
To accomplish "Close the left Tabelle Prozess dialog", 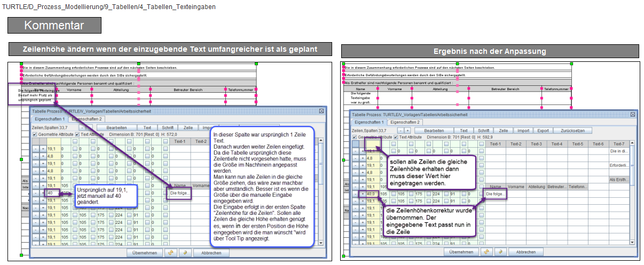I will pos(321,111).
